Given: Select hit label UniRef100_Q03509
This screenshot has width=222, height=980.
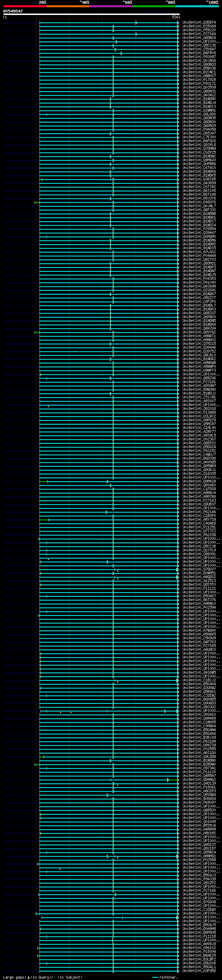Looking at the screenshot, I should pos(199,88).
